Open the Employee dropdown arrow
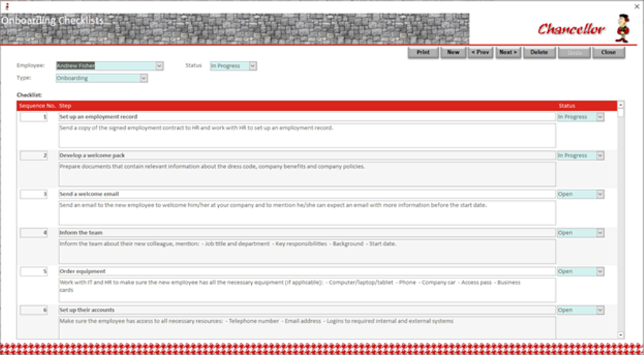This screenshot has height=355, width=644. click(x=160, y=66)
